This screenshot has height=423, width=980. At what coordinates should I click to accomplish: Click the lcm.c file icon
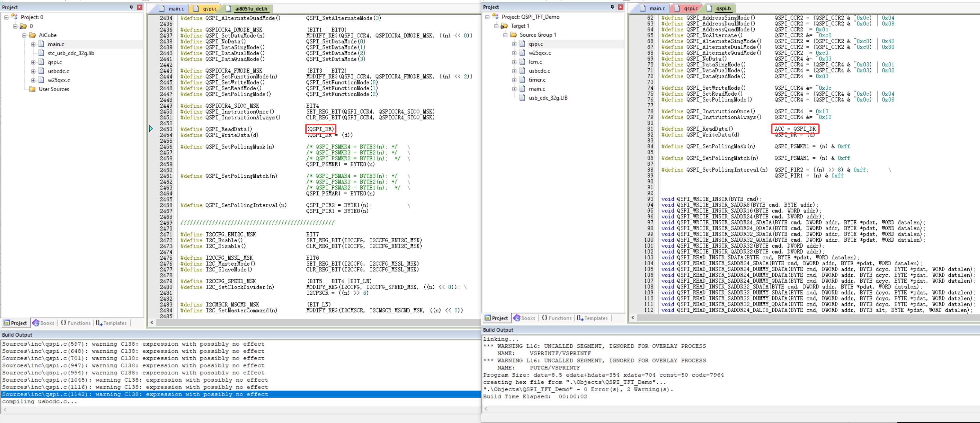[522, 62]
